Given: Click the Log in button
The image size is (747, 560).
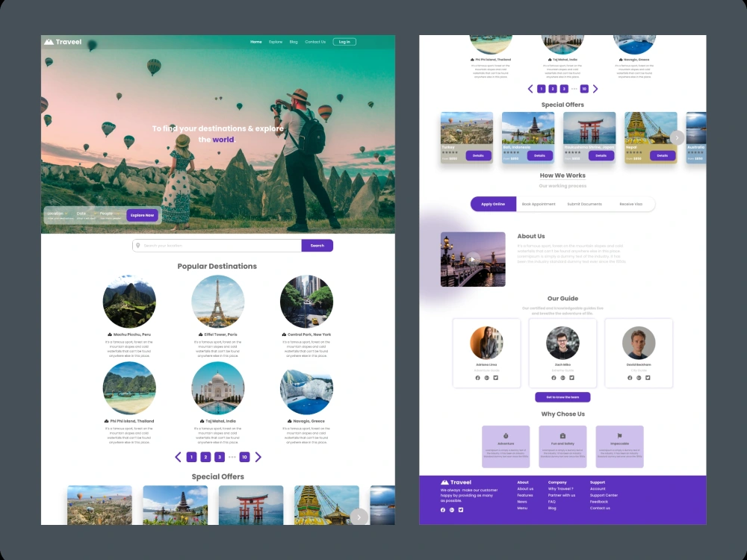Looking at the screenshot, I should click(x=344, y=42).
